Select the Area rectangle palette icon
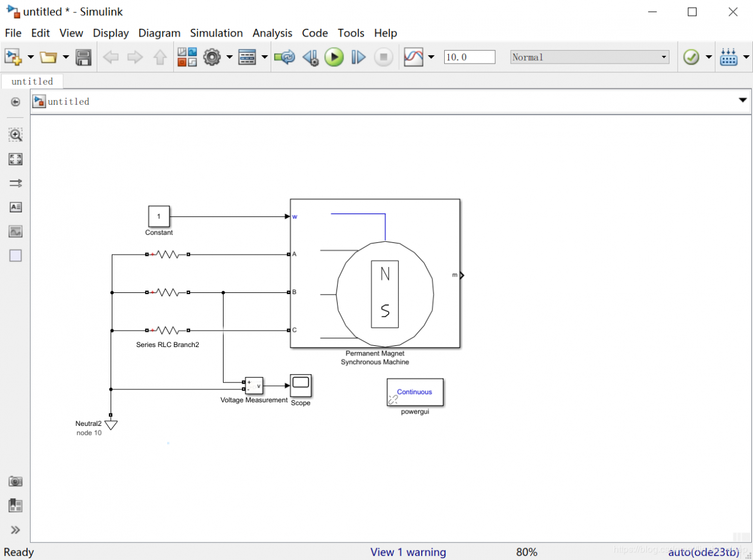The image size is (753, 560). tap(15, 255)
